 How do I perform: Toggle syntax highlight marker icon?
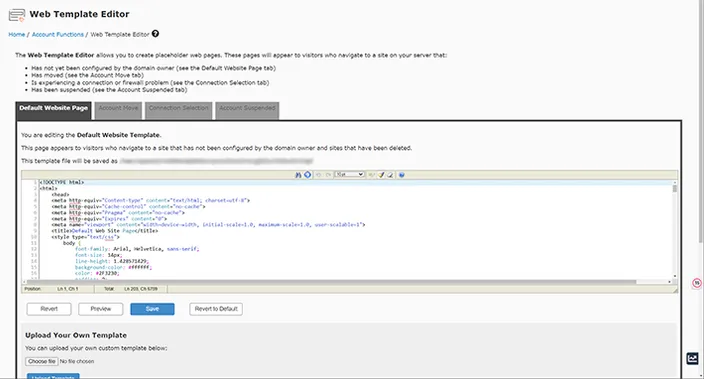tap(381, 175)
